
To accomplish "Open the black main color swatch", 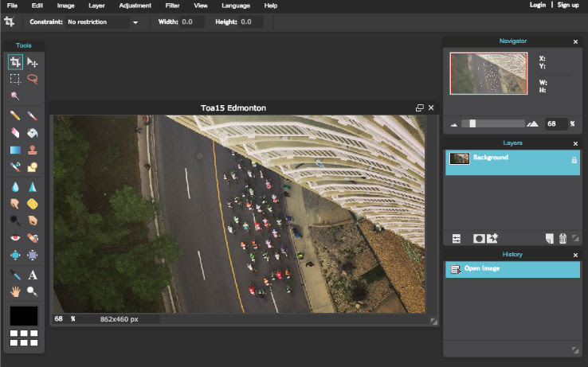I will click(x=24, y=315).
